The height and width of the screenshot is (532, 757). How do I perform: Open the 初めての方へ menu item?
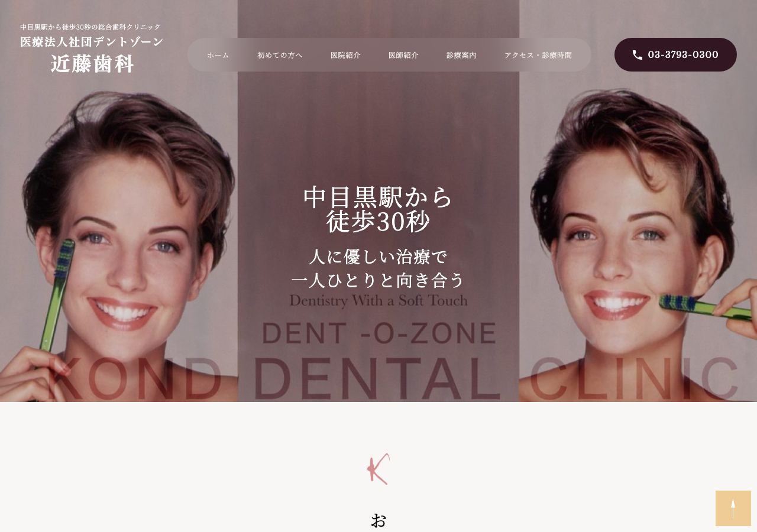pos(280,55)
